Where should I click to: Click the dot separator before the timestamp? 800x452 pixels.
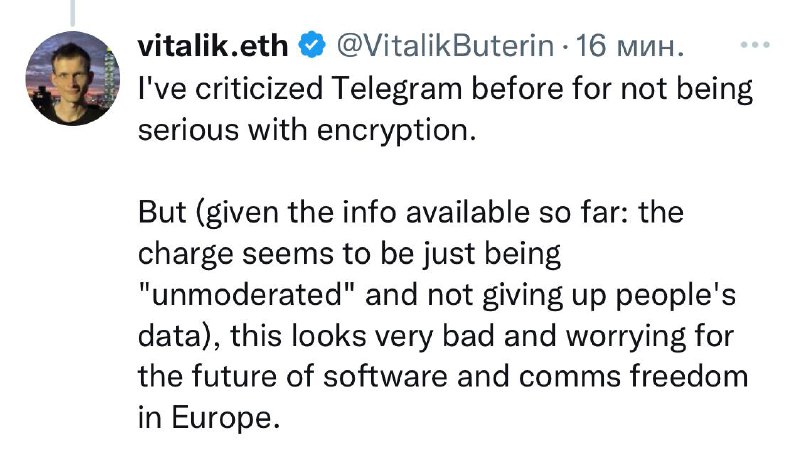coord(564,47)
